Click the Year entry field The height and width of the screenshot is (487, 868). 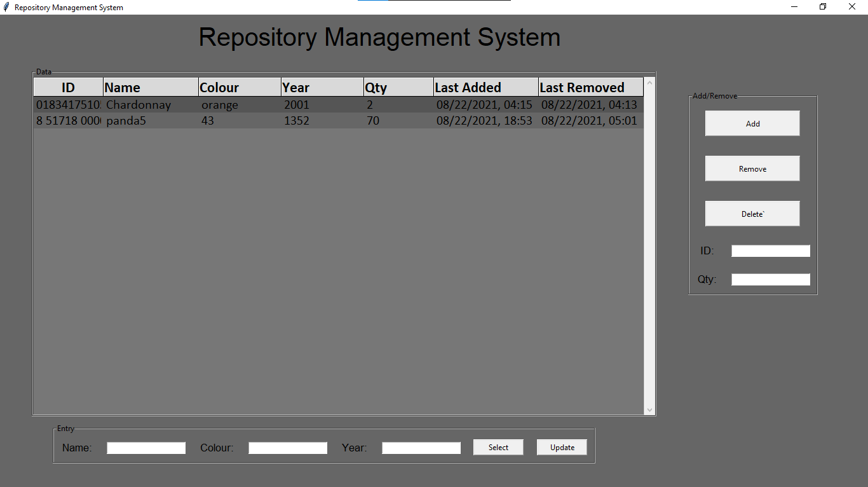point(421,448)
